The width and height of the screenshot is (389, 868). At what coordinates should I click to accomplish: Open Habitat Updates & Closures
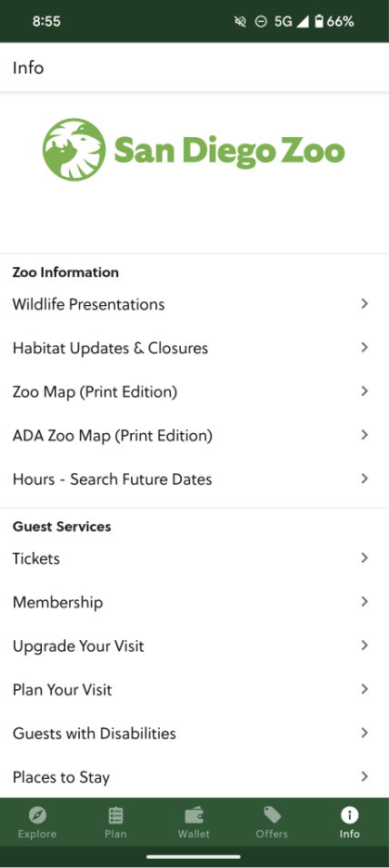(x=194, y=348)
